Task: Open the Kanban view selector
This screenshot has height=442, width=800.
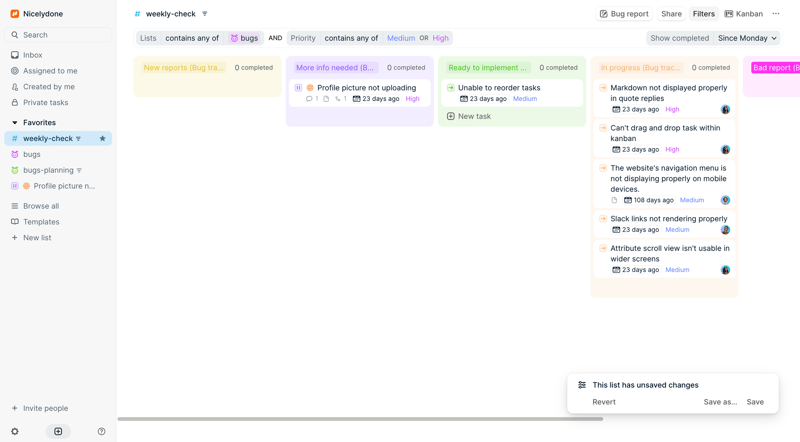Action: [744, 14]
